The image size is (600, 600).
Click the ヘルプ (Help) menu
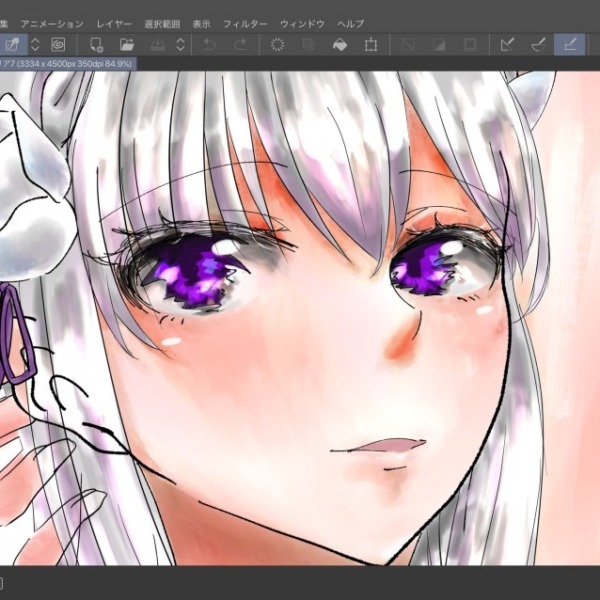pos(350,23)
